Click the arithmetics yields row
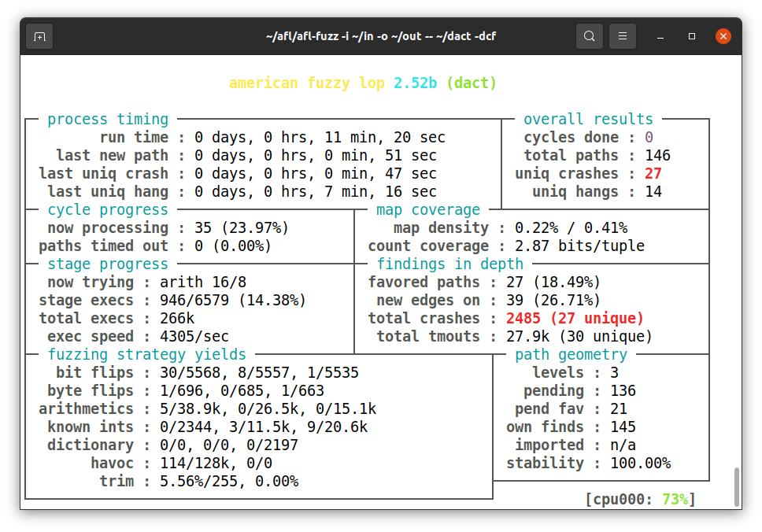The width and height of the screenshot is (762, 532). pyautogui.click(x=208, y=408)
